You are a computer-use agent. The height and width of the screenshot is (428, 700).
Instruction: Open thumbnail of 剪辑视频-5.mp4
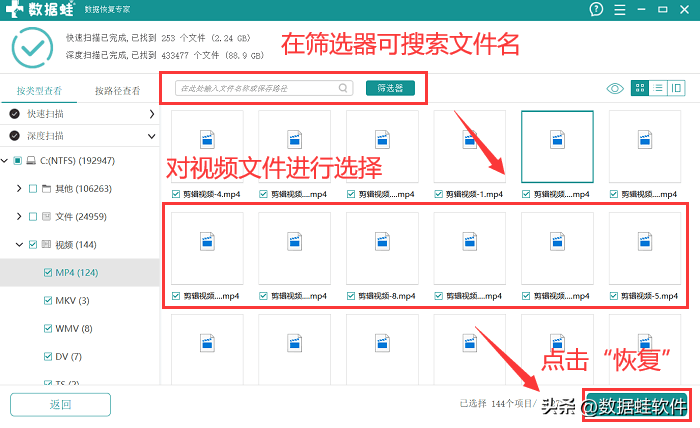(x=645, y=248)
